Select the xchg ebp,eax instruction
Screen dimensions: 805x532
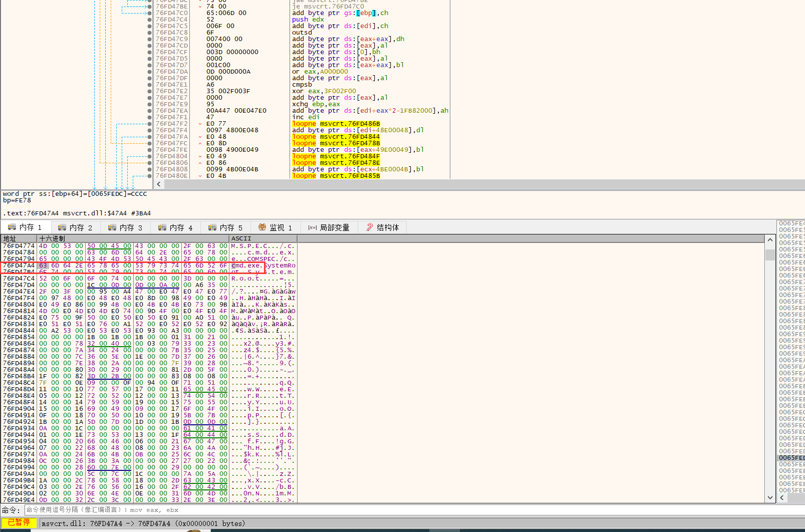(316, 104)
